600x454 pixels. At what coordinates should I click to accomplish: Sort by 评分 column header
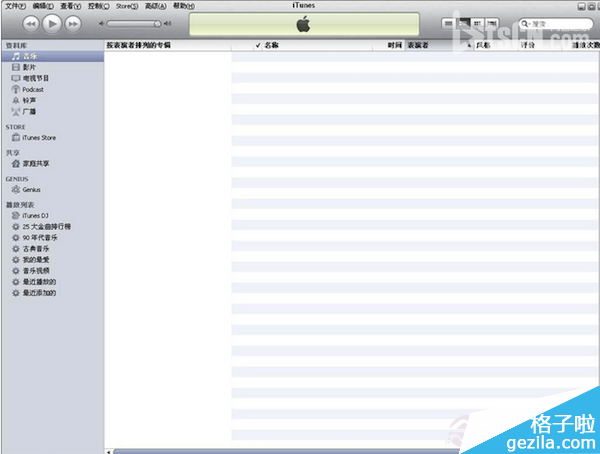click(x=540, y=45)
